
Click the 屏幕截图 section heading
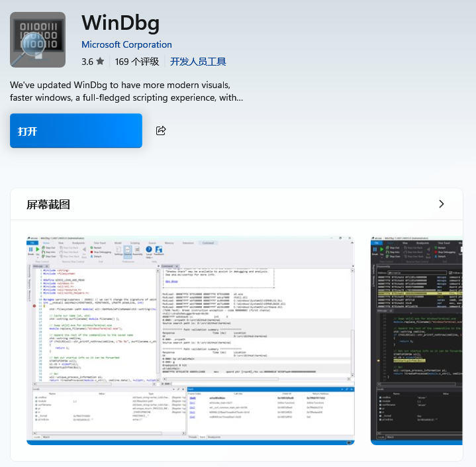coord(48,204)
